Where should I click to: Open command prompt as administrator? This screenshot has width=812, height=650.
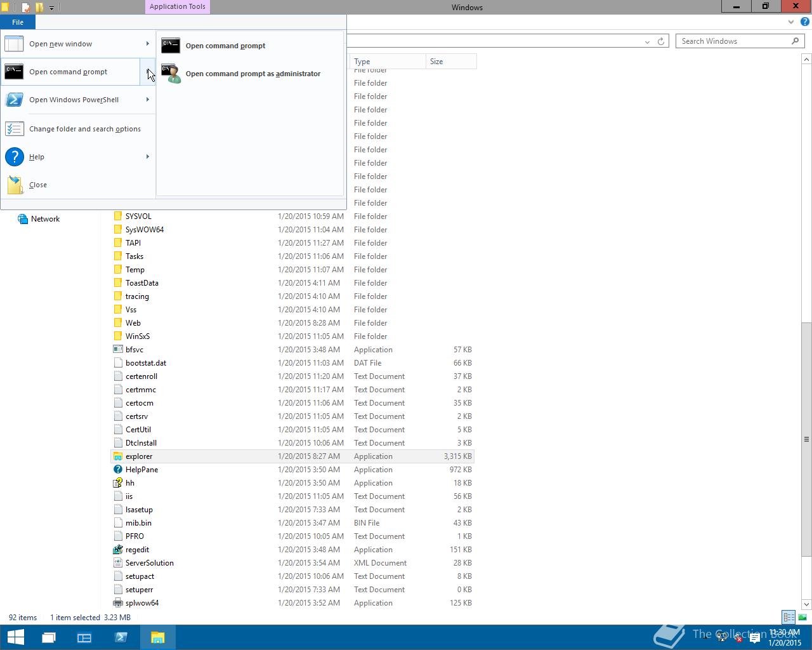pos(250,74)
